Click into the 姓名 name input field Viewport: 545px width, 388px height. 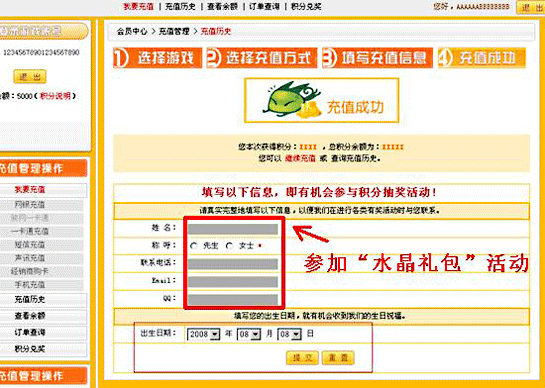point(233,229)
